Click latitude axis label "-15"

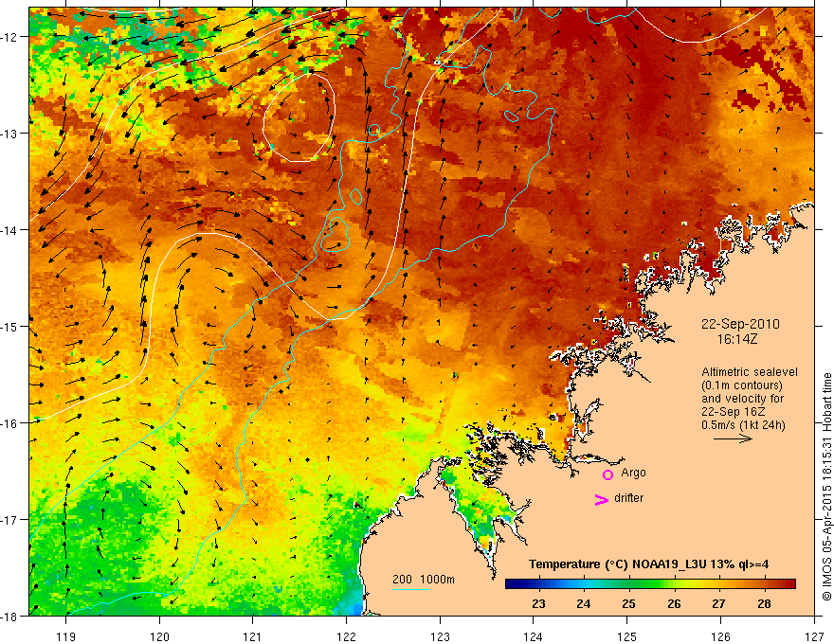10,327
